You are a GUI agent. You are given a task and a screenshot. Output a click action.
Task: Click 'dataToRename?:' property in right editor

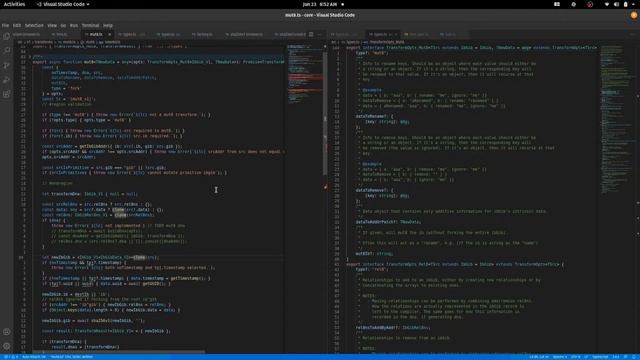[x=374, y=116]
